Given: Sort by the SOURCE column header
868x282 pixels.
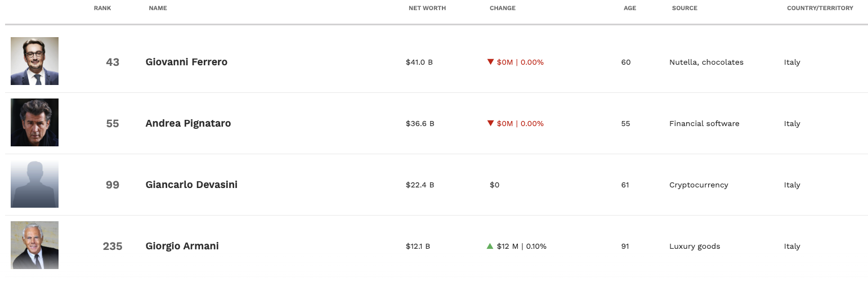Looking at the screenshot, I should click(684, 8).
